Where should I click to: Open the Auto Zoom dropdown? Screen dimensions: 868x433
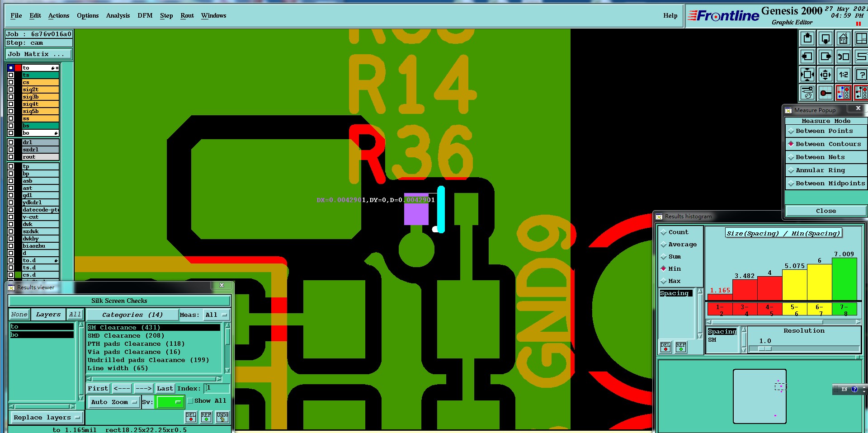[x=113, y=402]
